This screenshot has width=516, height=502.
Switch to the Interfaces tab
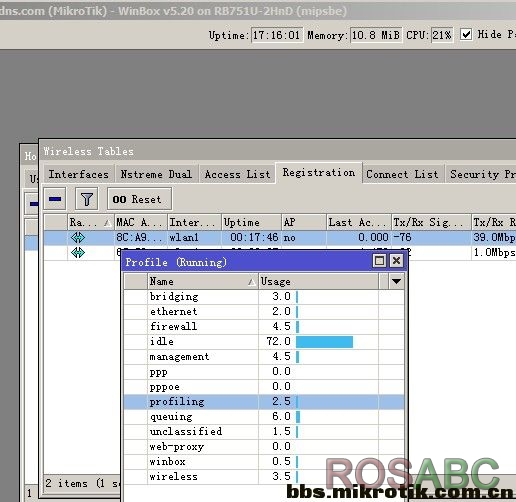(x=79, y=174)
